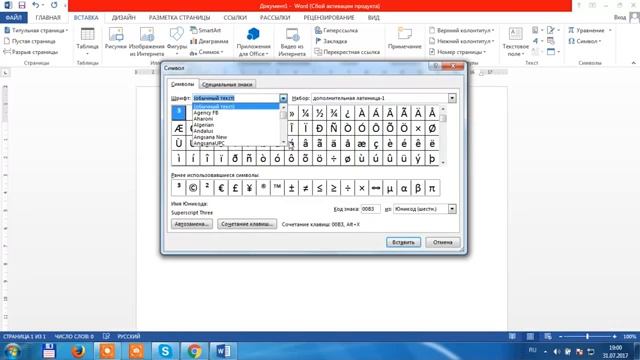The image size is (640, 360).
Task: Insert a SmartArt graphic
Action: [205, 30]
